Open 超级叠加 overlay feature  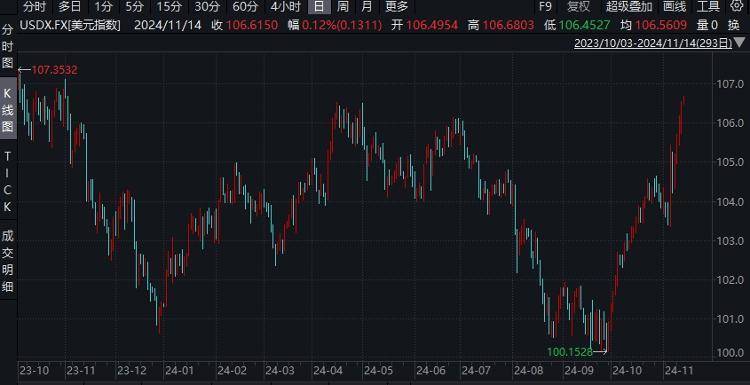pos(629,7)
